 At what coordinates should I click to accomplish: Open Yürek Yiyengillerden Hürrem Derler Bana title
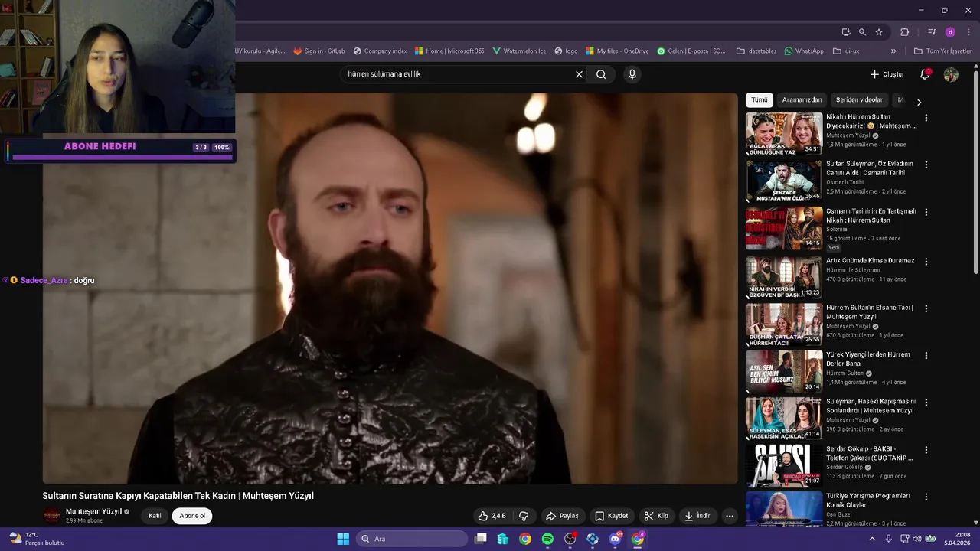pyautogui.click(x=868, y=359)
